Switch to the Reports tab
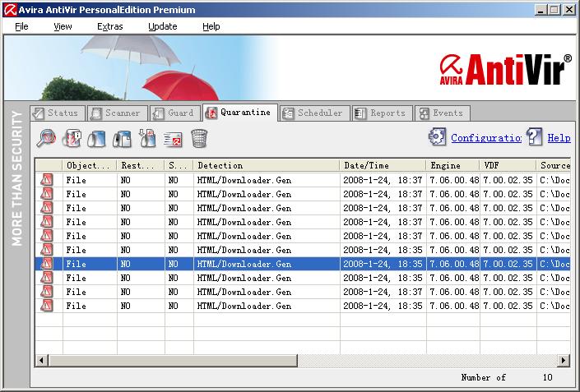 pyautogui.click(x=382, y=113)
